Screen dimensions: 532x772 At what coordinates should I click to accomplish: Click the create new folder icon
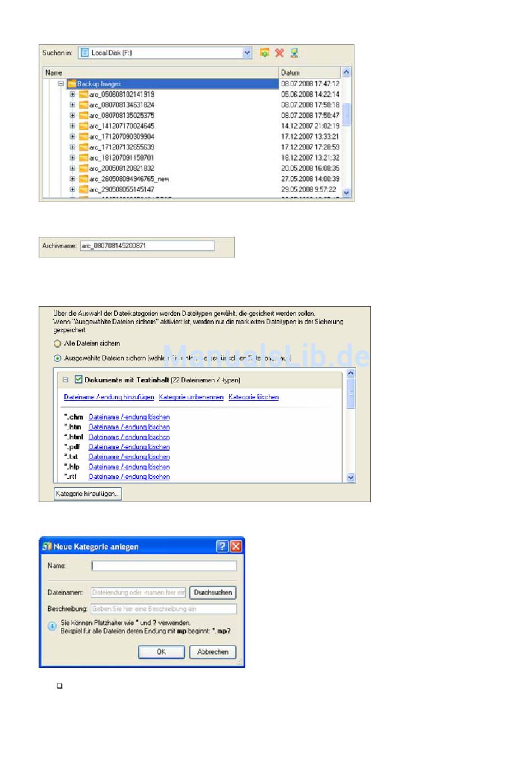[264, 53]
